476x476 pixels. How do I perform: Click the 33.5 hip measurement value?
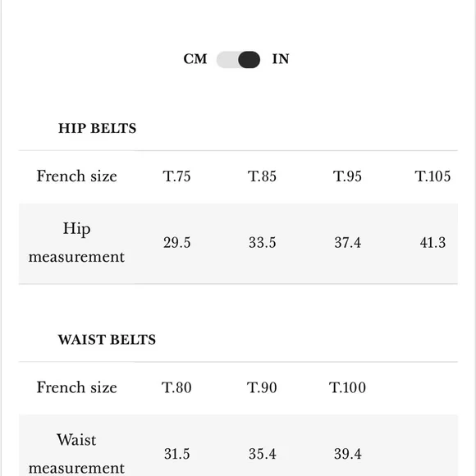[x=263, y=243]
